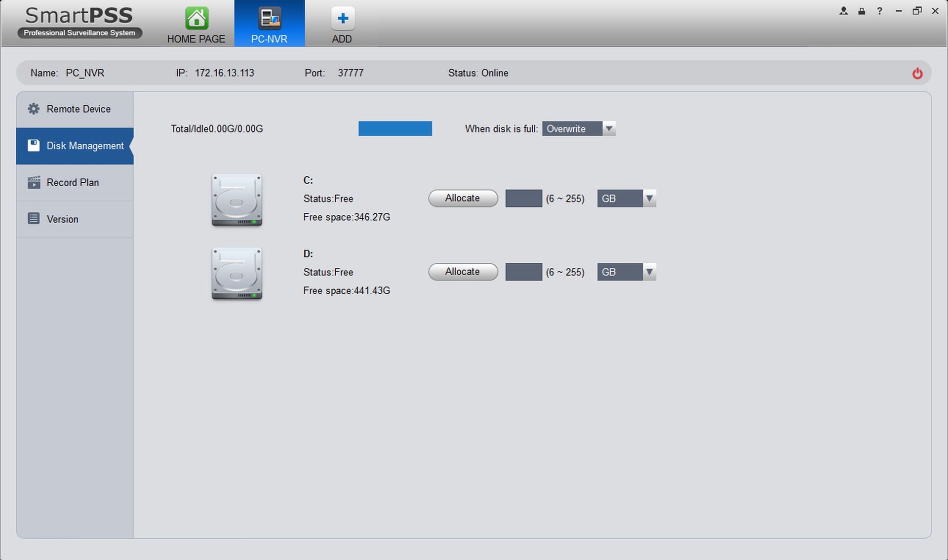Screen dimensions: 948x560
Task: Open the help question mark icon
Action: (879, 11)
